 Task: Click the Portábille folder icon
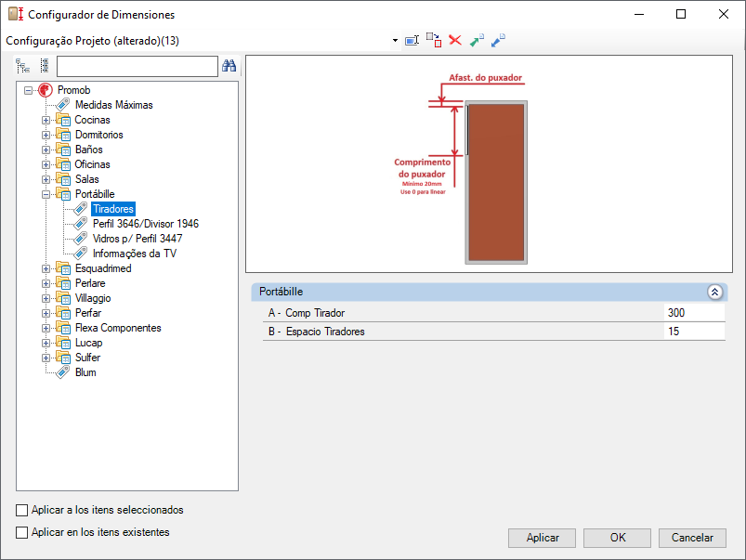click(x=63, y=194)
